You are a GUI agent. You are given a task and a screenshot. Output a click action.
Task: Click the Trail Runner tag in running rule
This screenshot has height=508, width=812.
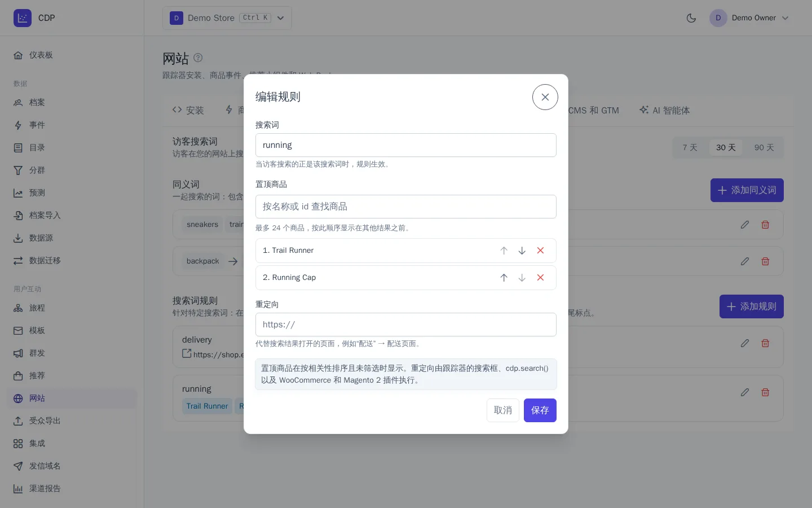click(207, 406)
